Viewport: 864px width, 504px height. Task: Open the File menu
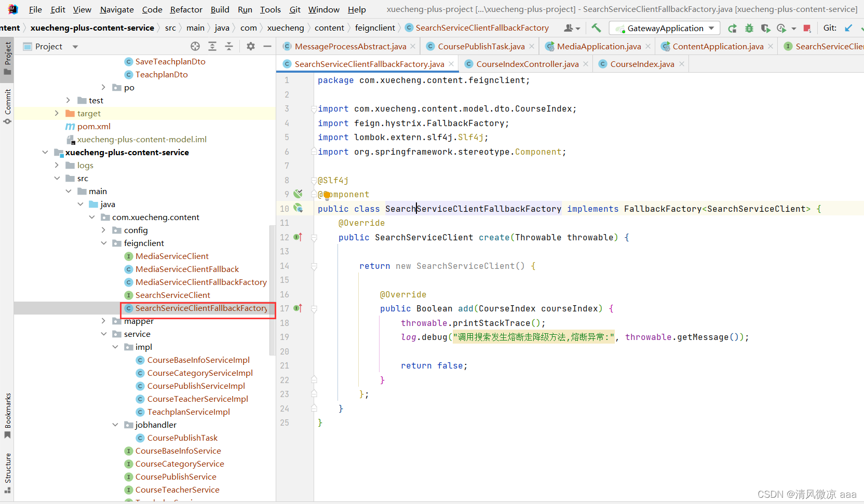35,9
